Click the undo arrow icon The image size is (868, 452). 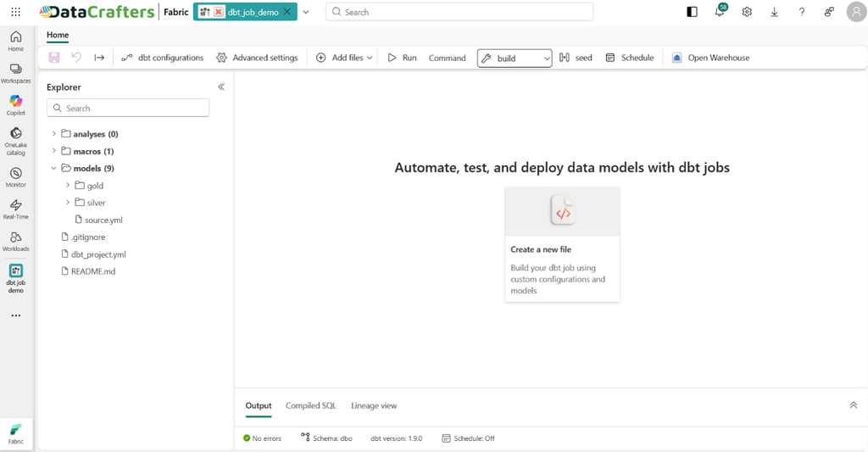point(76,58)
